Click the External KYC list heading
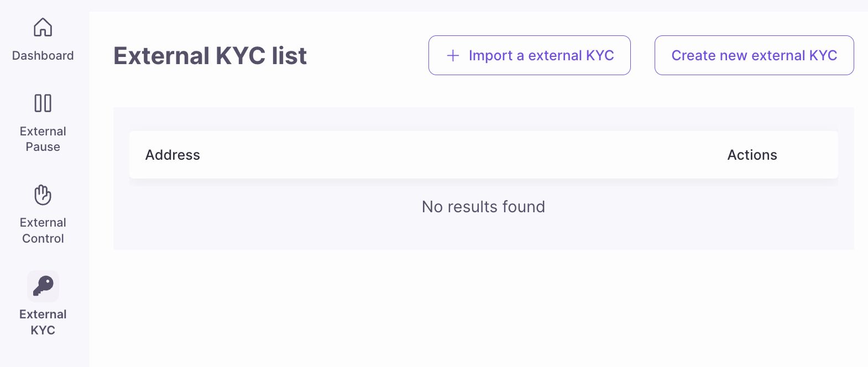This screenshot has height=367, width=868. (210, 56)
